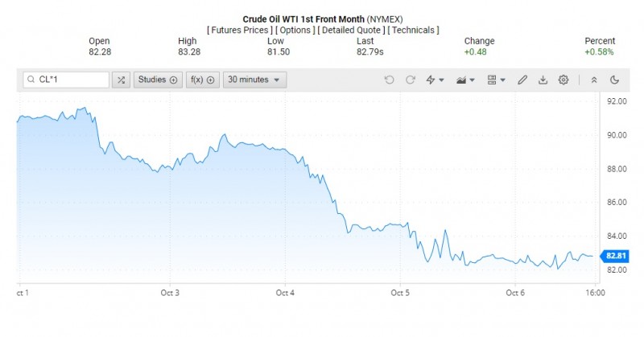
Task: Open the layout template dropdown
Action: pyautogui.click(x=497, y=80)
